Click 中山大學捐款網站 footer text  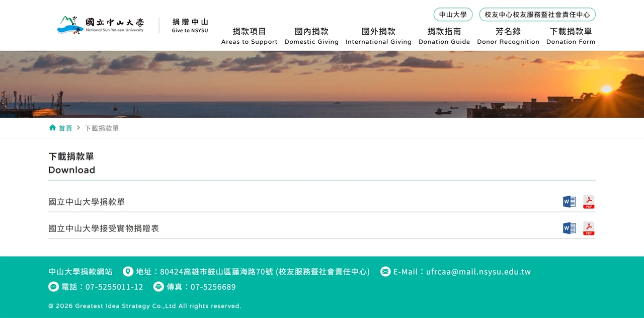[x=80, y=272]
